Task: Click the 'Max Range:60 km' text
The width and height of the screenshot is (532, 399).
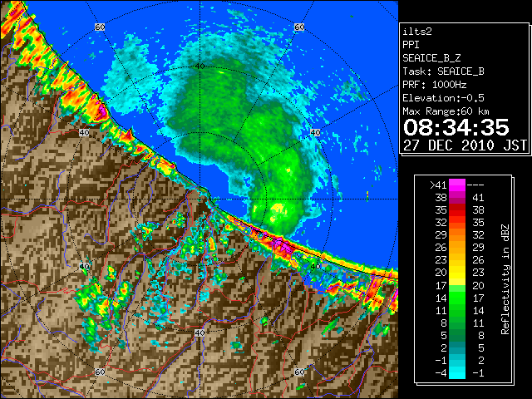Action: click(x=446, y=111)
